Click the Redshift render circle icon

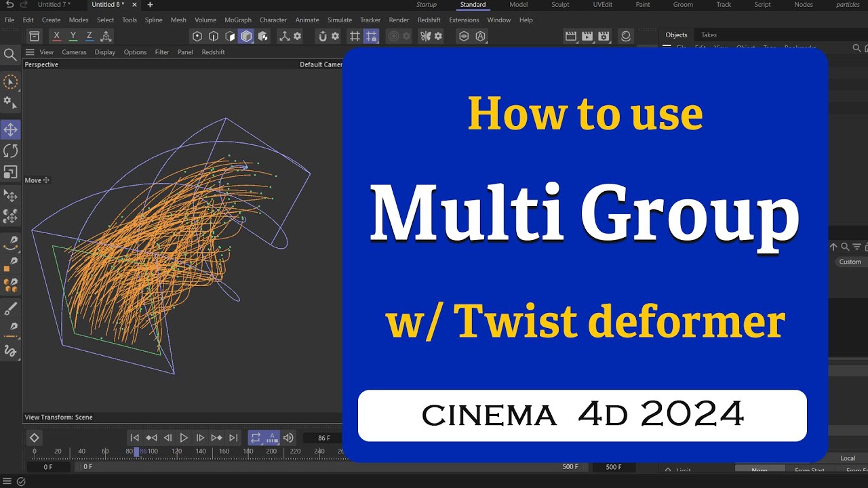tap(626, 36)
